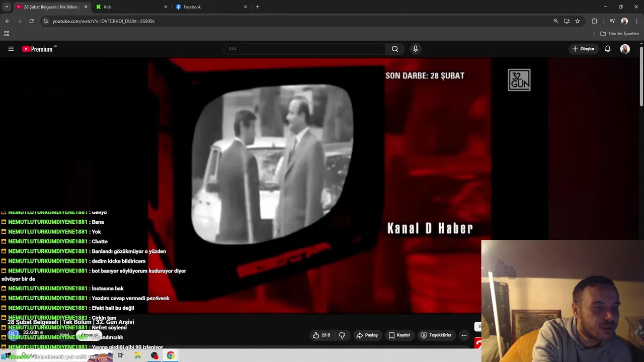Open File Explorer from the taskbar
This screenshot has height=362, width=644.
[137, 355]
